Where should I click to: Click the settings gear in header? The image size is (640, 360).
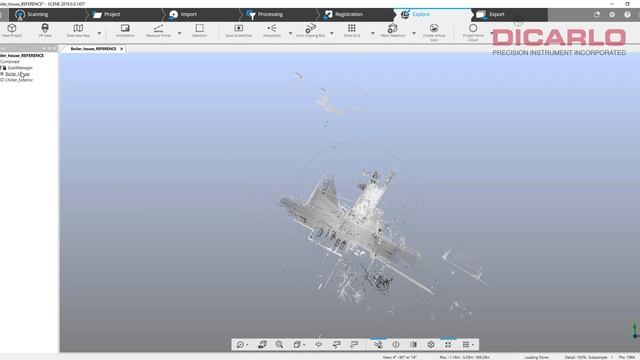point(612,14)
